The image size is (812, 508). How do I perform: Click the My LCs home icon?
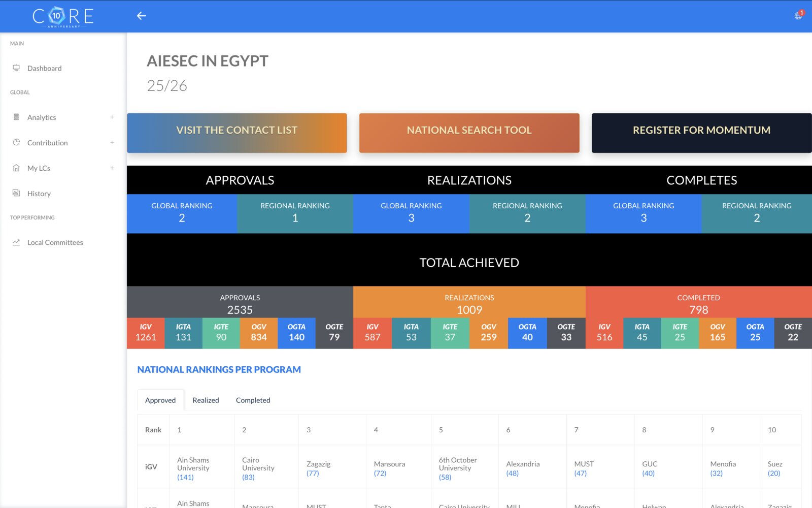click(x=16, y=168)
